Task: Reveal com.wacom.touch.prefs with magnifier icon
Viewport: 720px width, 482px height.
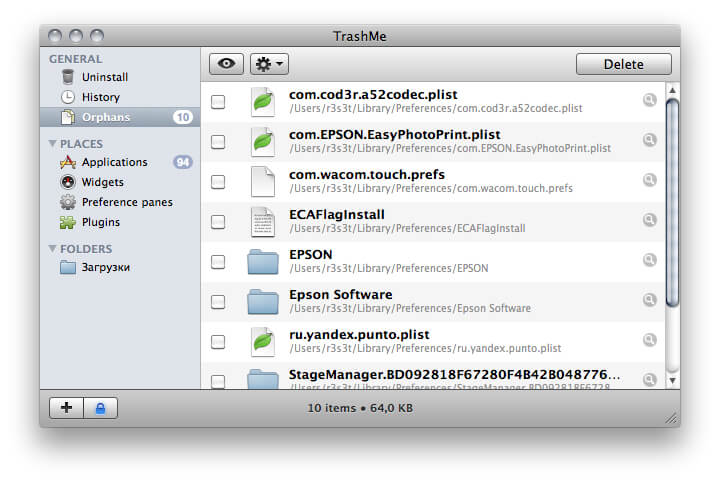Action: tap(649, 179)
